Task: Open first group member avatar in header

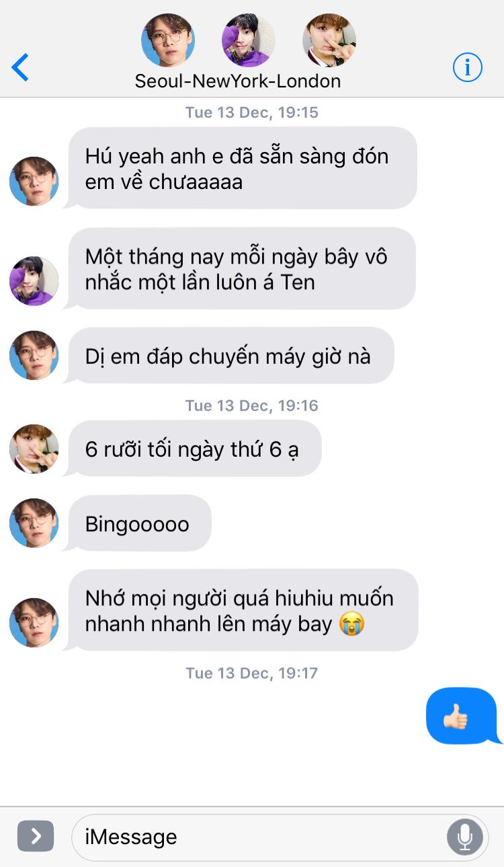Action: coord(168,40)
